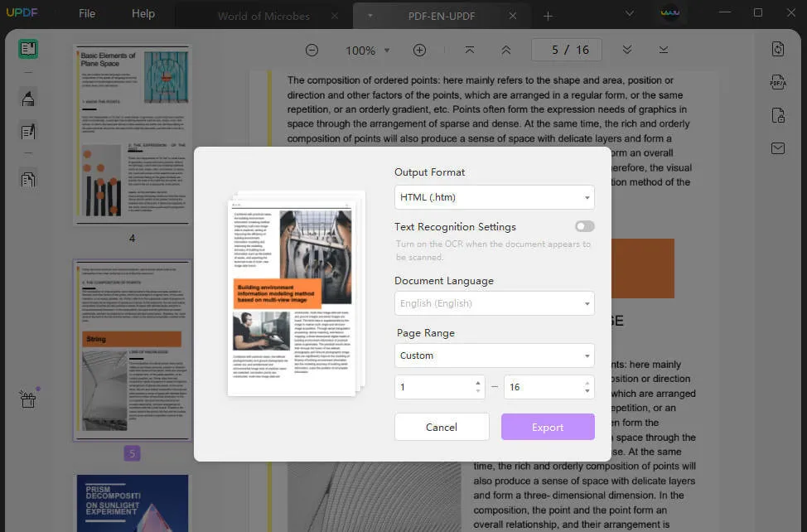Open the File menu
This screenshot has height=532, width=807.
click(x=87, y=14)
